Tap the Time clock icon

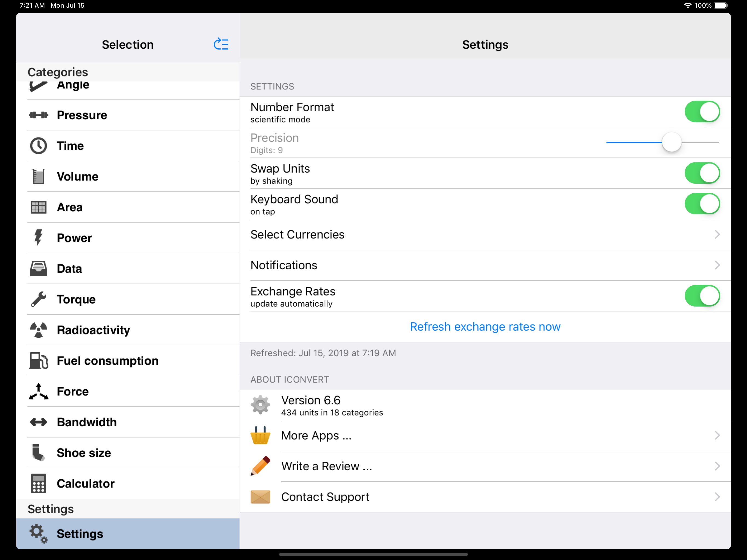point(39,146)
